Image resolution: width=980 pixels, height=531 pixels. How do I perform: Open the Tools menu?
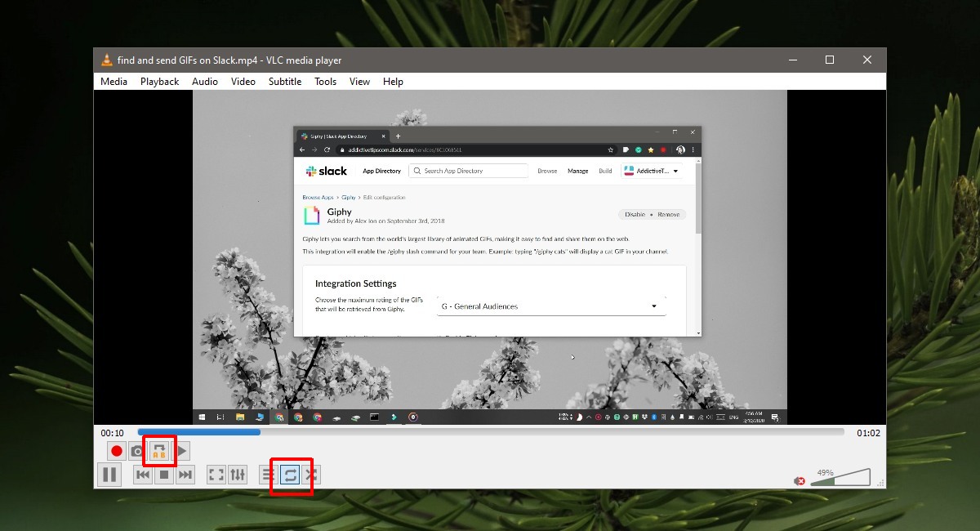pyautogui.click(x=326, y=82)
